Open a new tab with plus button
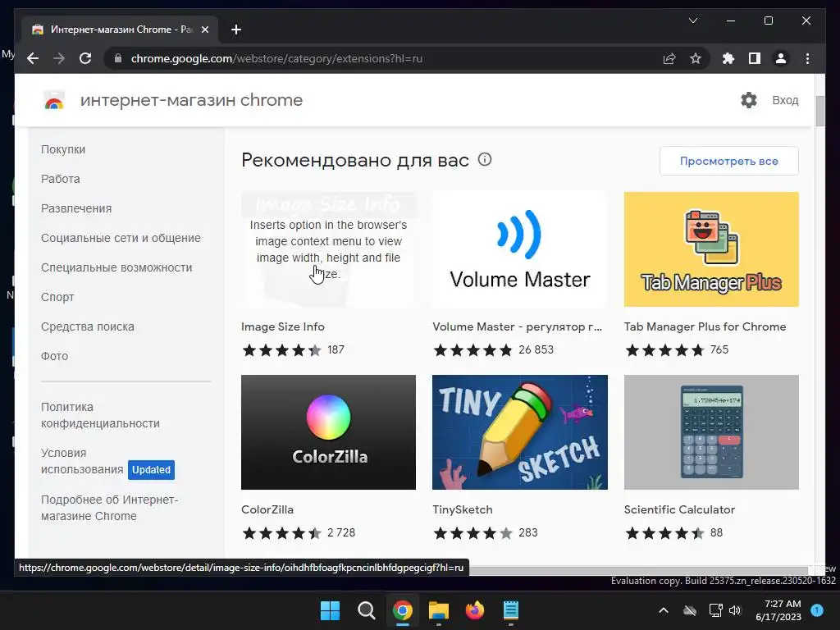Image resolution: width=840 pixels, height=630 pixels. tap(236, 30)
